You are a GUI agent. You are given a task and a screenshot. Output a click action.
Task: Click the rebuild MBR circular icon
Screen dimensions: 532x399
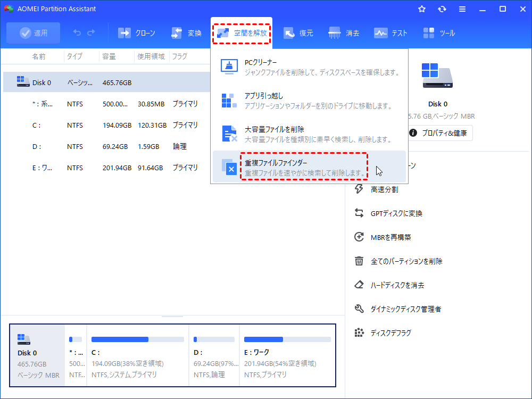359,237
